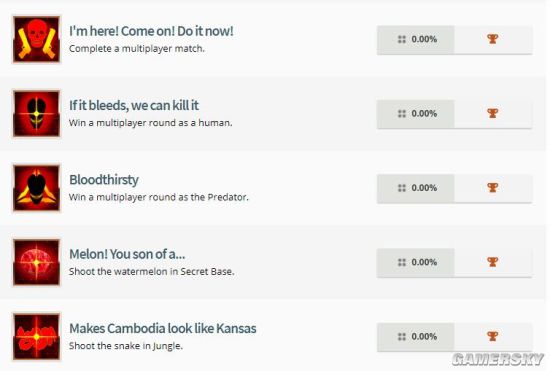This screenshot has width=550, height=371.
Task: Click the crosshair mask icon for 'If it bleeds'
Action: pyautogui.click(x=36, y=114)
